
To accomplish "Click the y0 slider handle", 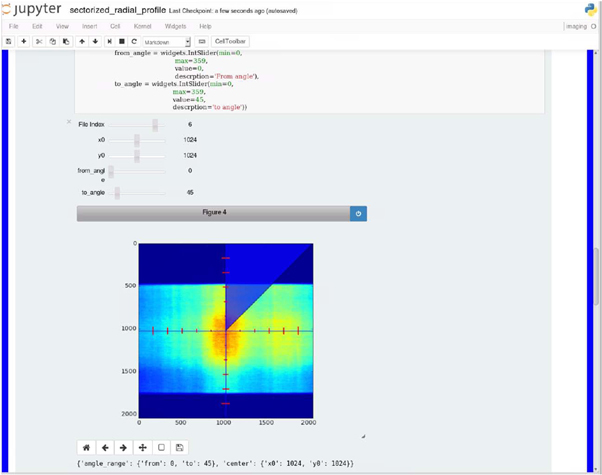I will 137,156.
